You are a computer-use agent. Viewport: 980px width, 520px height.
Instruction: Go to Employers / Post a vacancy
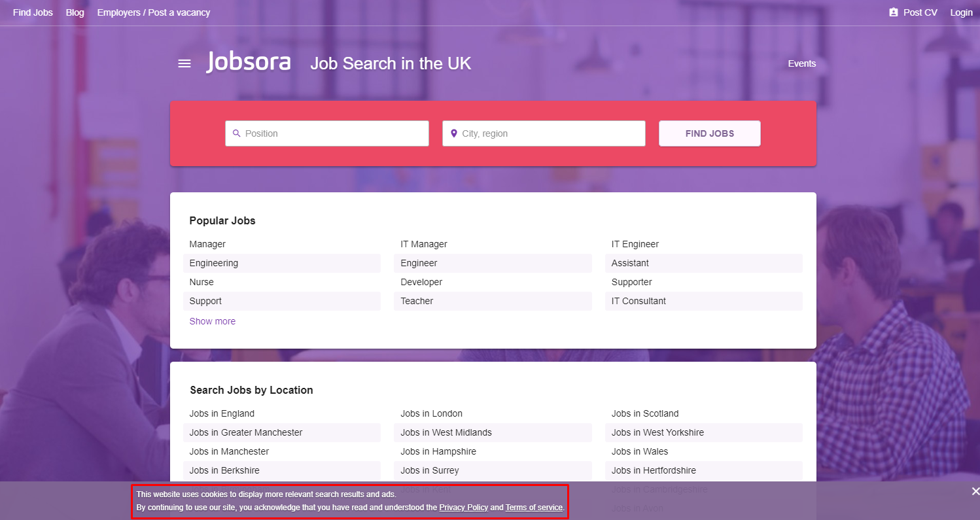154,12
